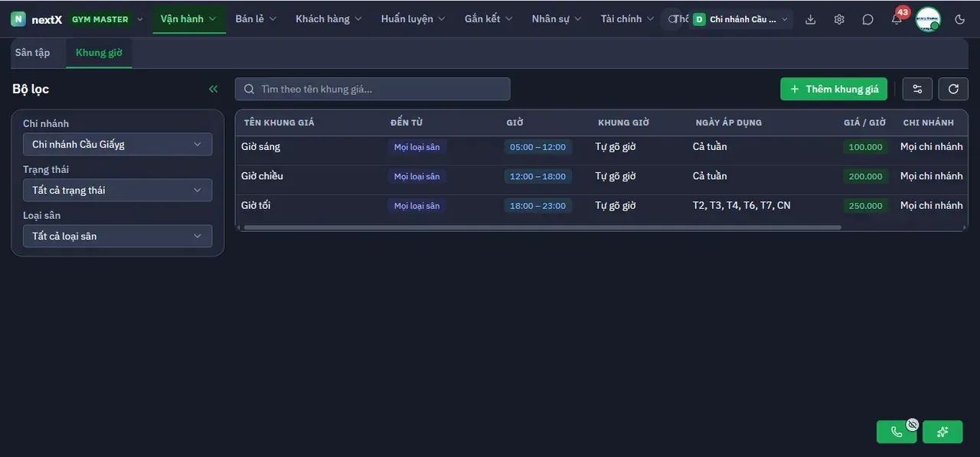Click the Thêm khung giá button
The height and width of the screenshot is (457, 980).
[834, 89]
